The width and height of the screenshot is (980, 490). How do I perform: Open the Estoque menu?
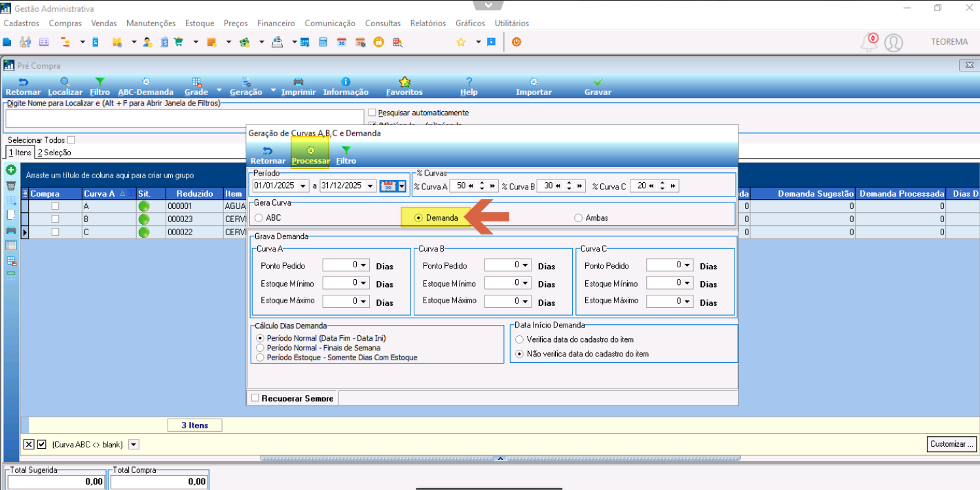[200, 23]
